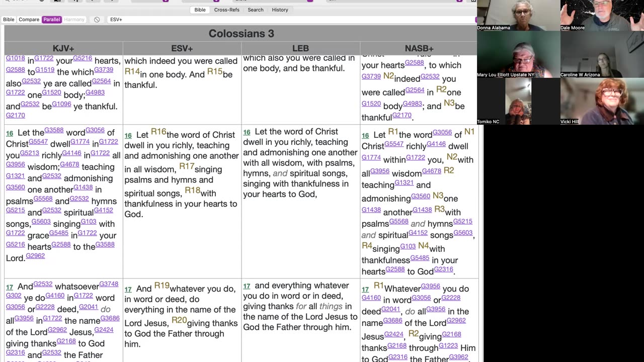Open Strong's G2170 after 'thankful' in NASB+

pos(402,115)
